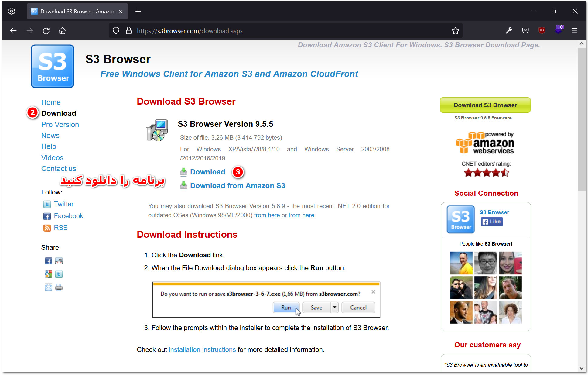Image resolution: width=588 pixels, height=375 pixels.
Task: Subscribe using the RSS feed icon
Action: click(x=47, y=228)
